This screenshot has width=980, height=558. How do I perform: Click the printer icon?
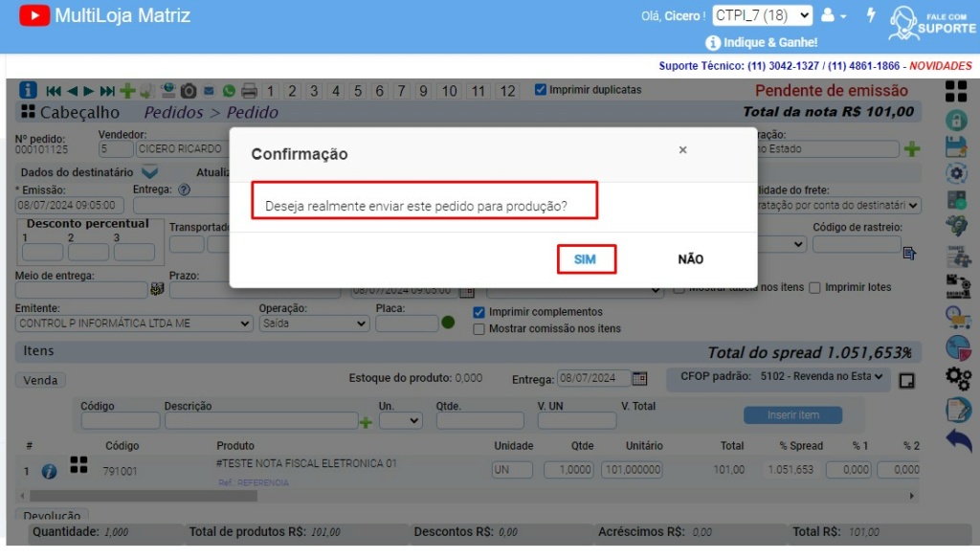click(249, 91)
